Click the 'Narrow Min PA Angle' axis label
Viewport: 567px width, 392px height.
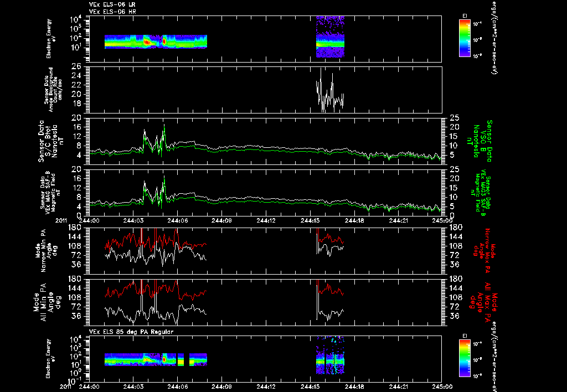click(x=46, y=250)
